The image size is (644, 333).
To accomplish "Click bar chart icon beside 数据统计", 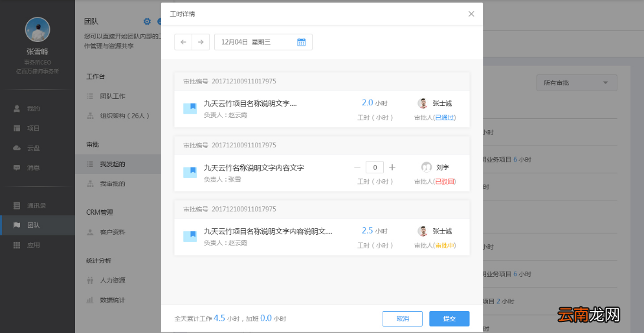I will pyautogui.click(x=91, y=300).
